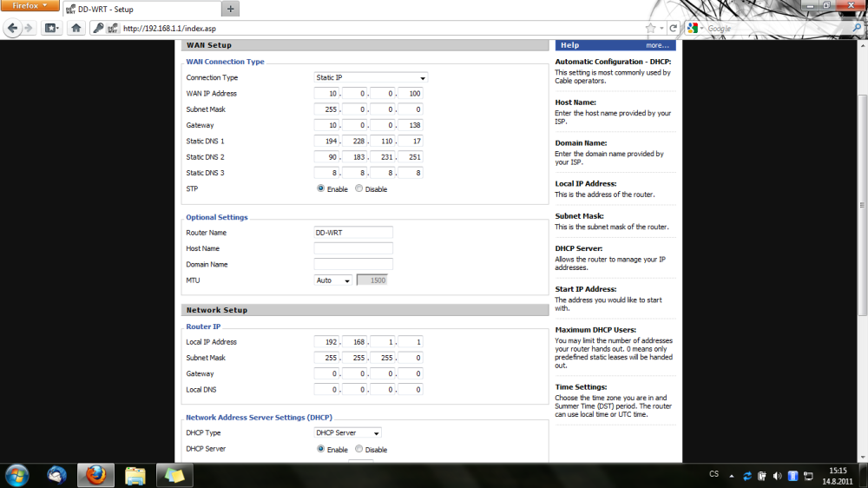The height and width of the screenshot is (488, 868).
Task: Open the MTU Auto dropdown
Action: coord(332,280)
